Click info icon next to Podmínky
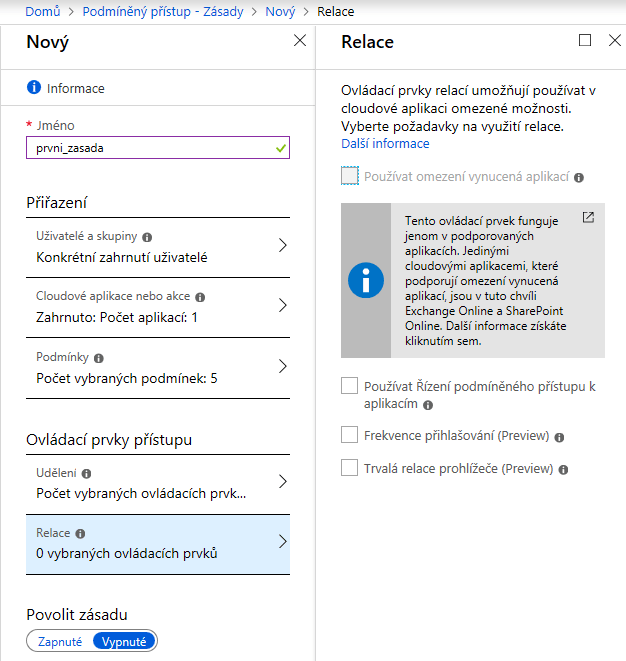626x661 pixels. click(99, 357)
